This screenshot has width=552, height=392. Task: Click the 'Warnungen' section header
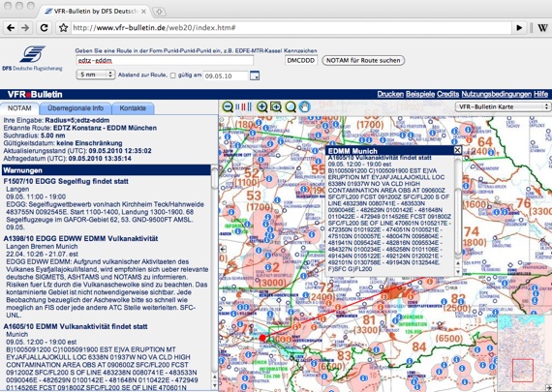pyautogui.click(x=107, y=170)
